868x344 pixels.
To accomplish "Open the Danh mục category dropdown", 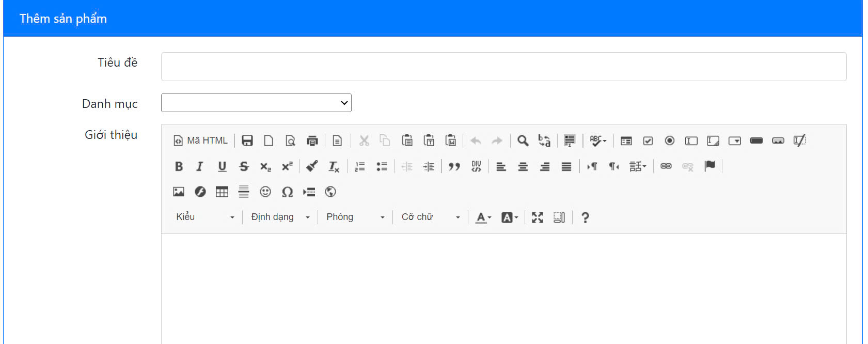I will pos(256,103).
